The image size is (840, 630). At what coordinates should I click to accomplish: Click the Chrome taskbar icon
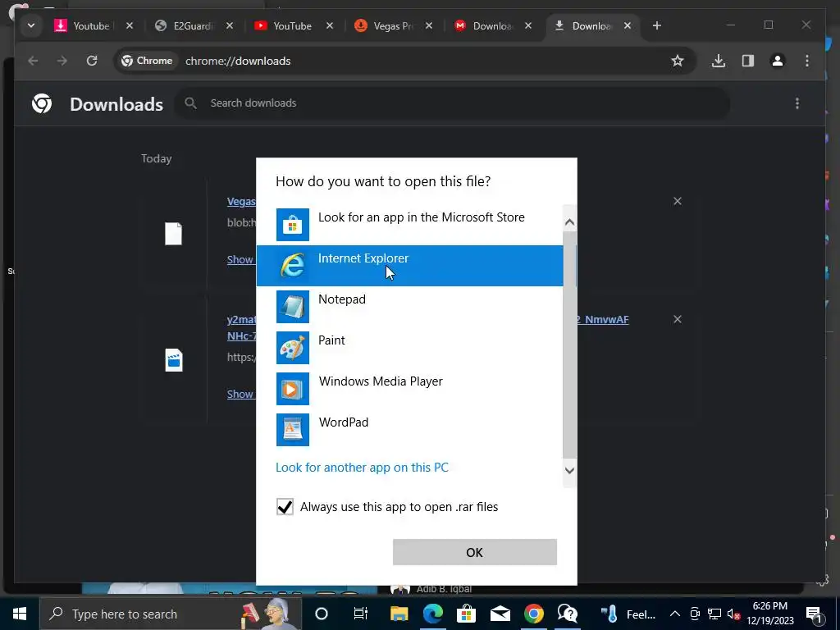pos(533,614)
